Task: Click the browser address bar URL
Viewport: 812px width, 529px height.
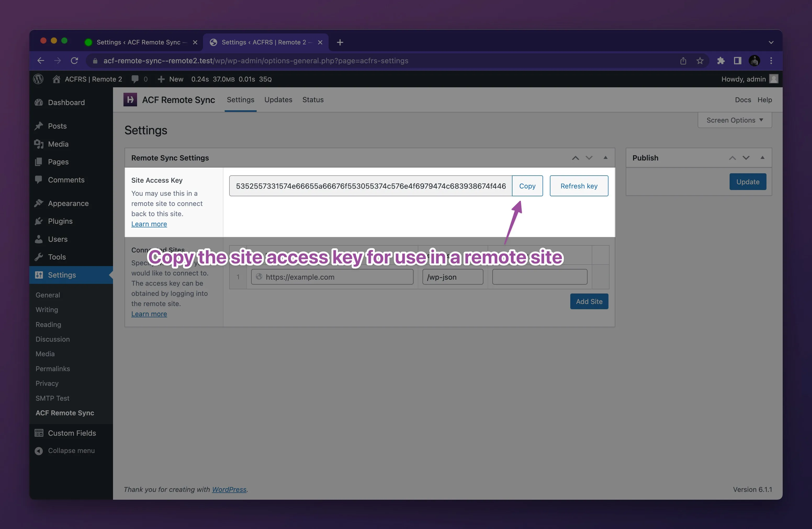Action: coord(256,61)
